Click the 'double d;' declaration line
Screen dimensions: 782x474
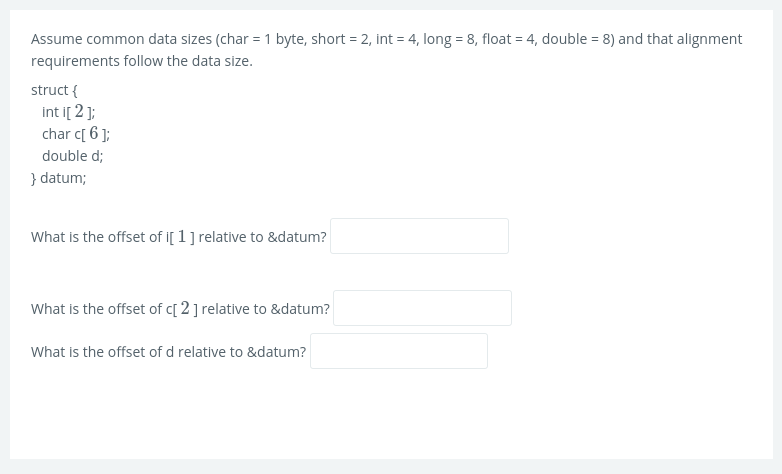click(72, 155)
